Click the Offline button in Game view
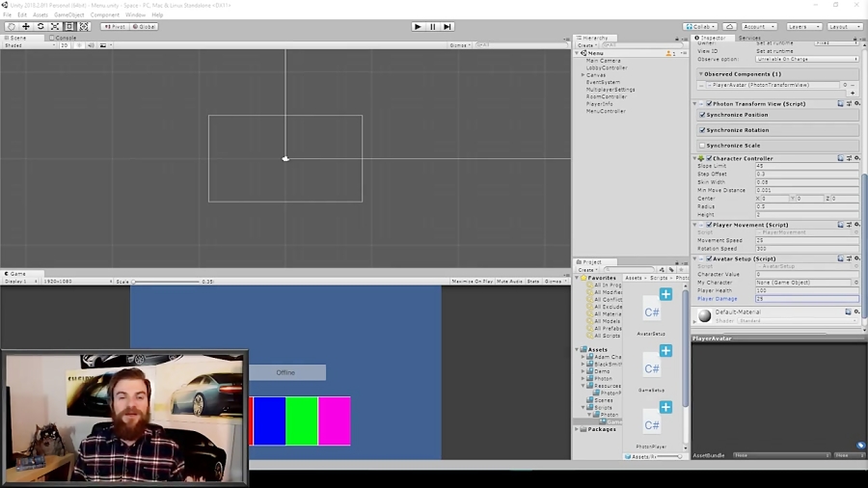 point(286,372)
